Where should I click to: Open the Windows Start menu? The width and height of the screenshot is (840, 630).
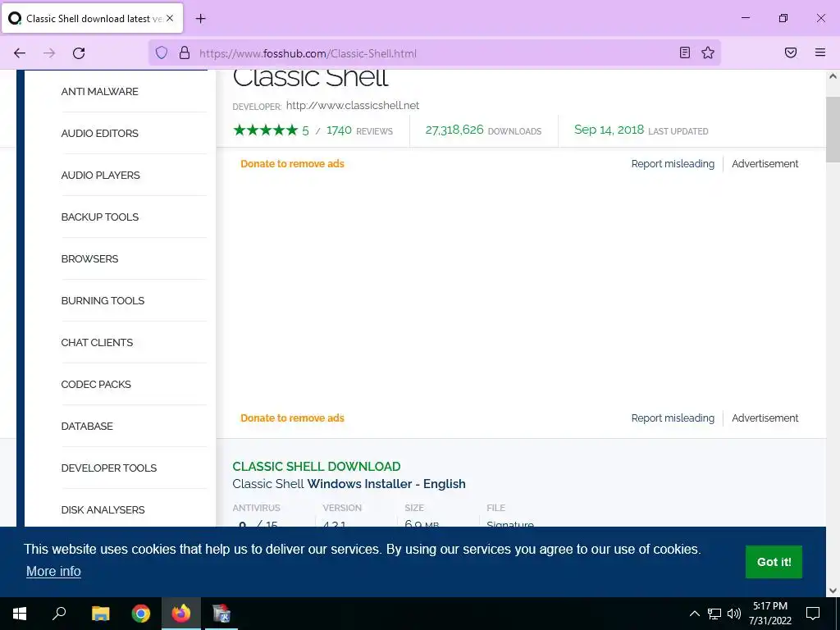pos(20,614)
